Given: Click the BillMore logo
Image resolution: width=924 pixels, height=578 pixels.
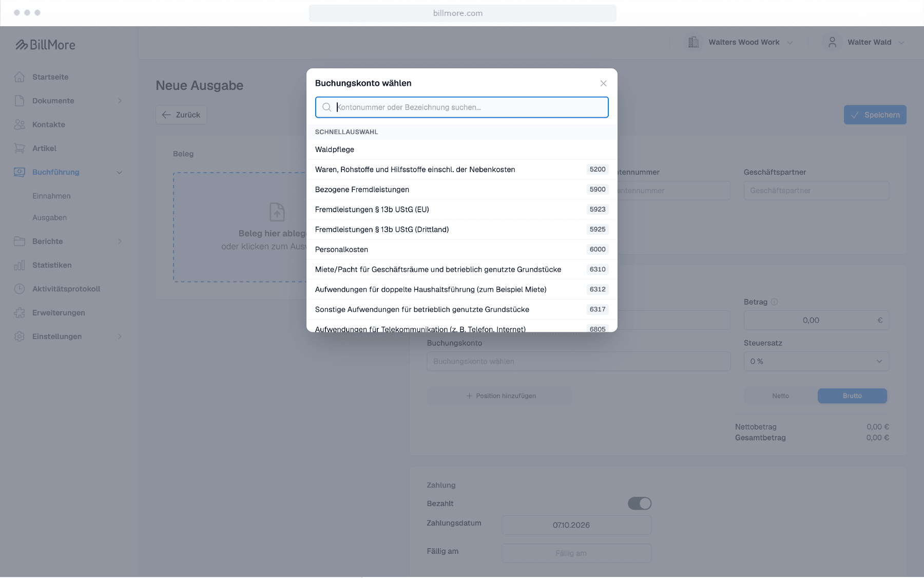Looking at the screenshot, I should coord(45,45).
